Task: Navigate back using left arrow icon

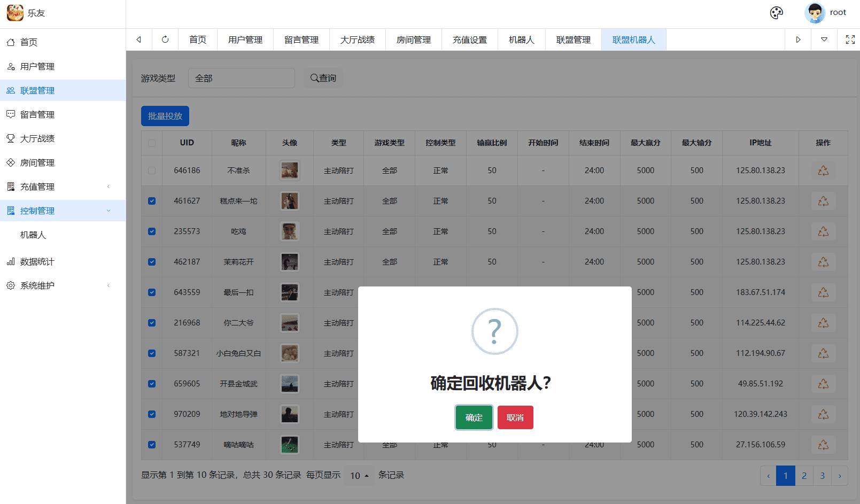Action: 138,39
